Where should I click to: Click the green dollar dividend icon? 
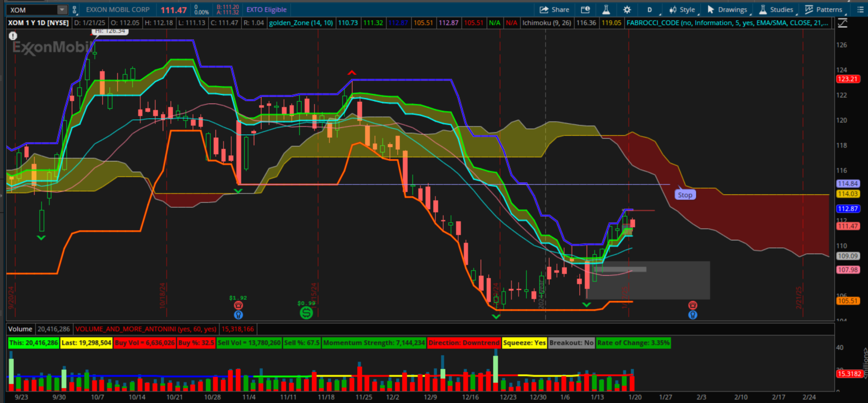[306, 313]
